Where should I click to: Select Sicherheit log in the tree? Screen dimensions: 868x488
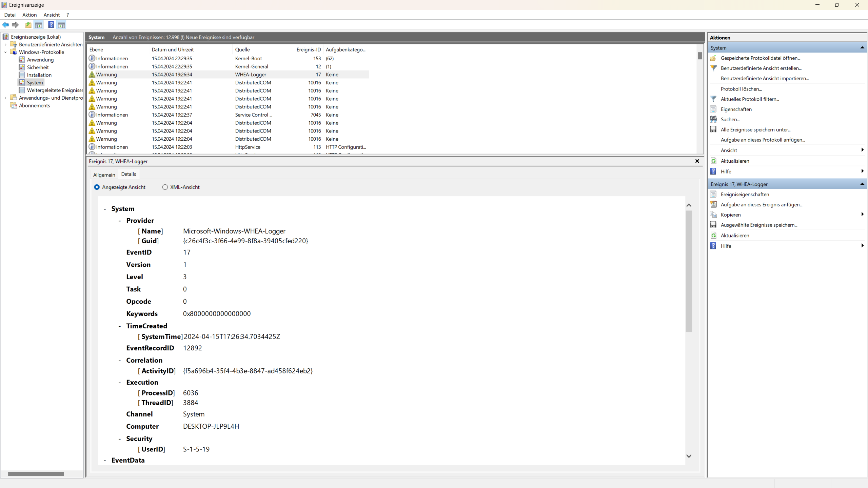pos(38,67)
